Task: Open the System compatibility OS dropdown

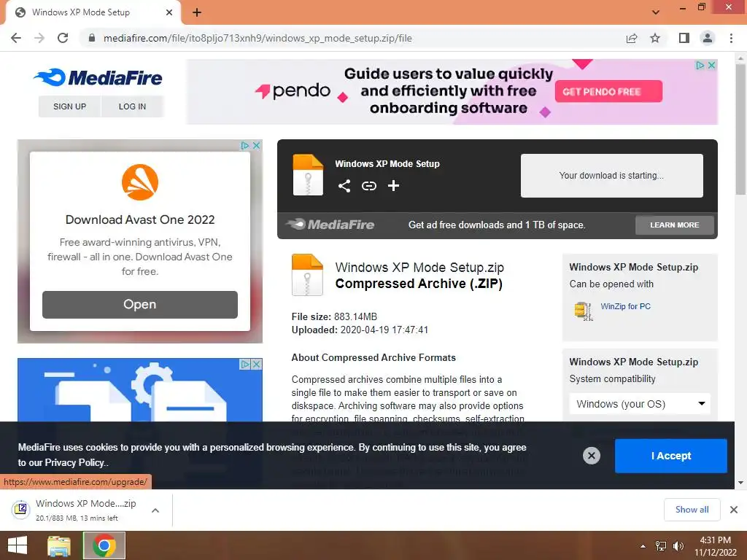Action: click(x=640, y=404)
